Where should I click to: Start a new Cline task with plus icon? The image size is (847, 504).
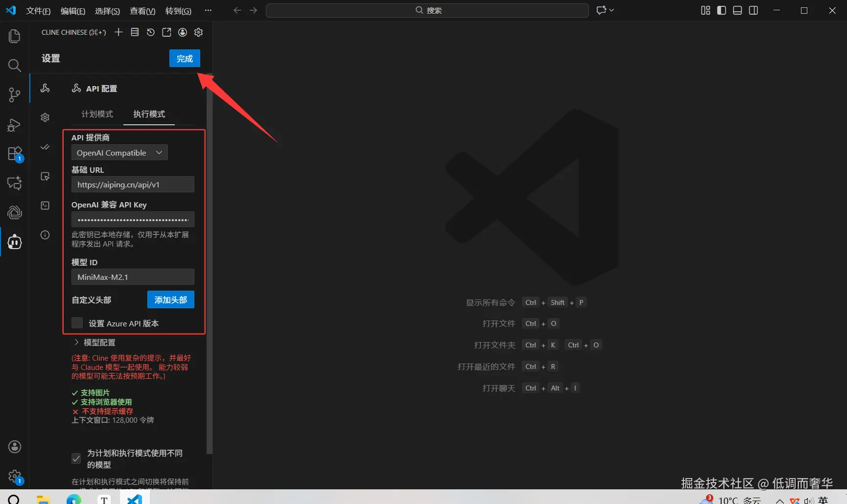click(118, 32)
